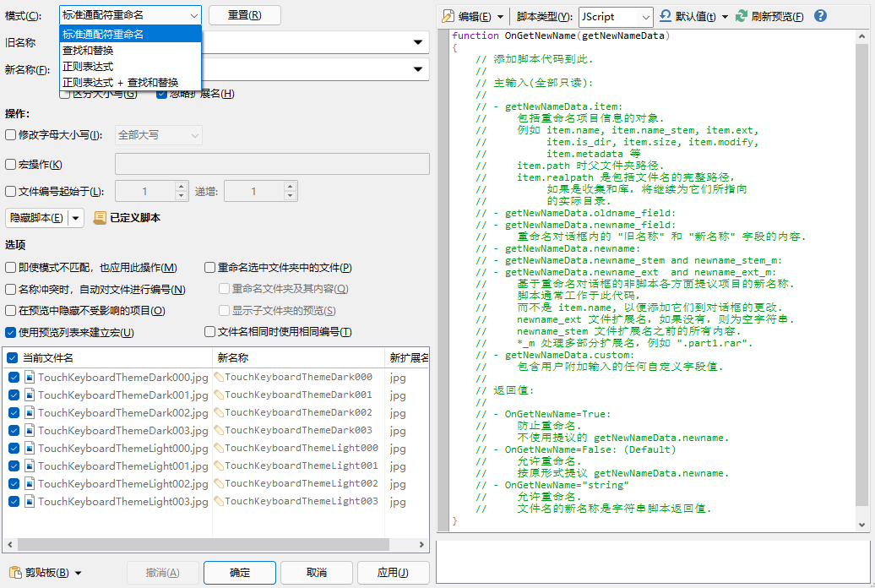The width and height of the screenshot is (875, 588).
Task: Click rename tag icon beside TouchKeyboardThemeDark001
Action: coord(220,395)
